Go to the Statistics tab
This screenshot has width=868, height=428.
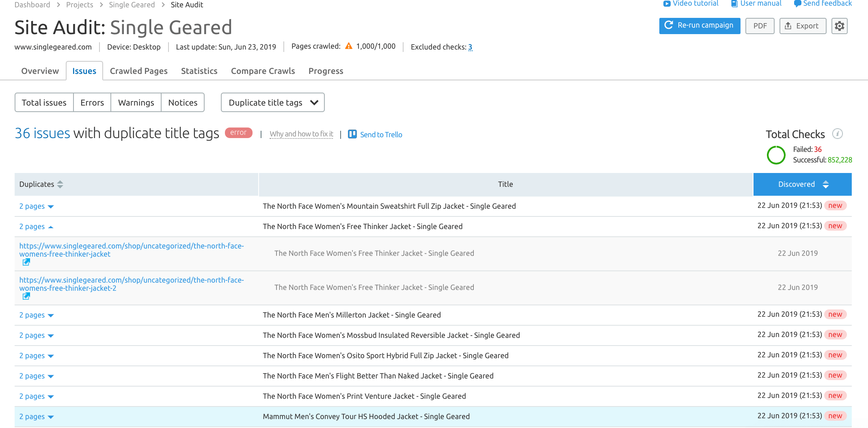(199, 71)
